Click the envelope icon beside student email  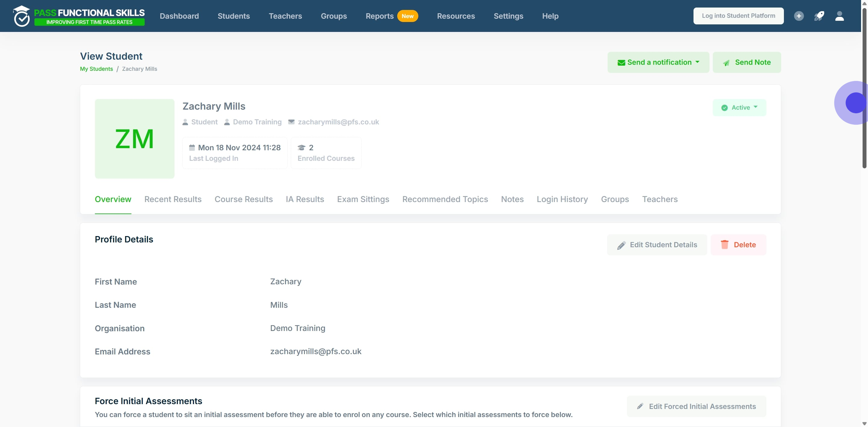pyautogui.click(x=291, y=122)
